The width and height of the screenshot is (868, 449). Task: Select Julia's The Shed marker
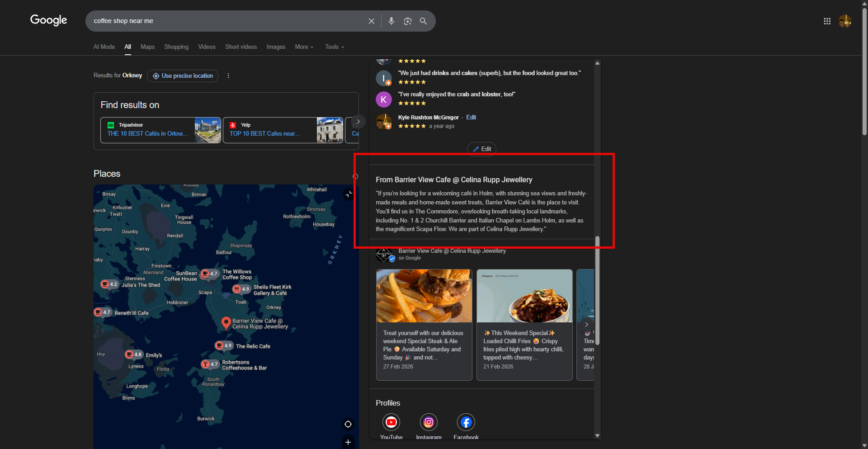(x=109, y=284)
